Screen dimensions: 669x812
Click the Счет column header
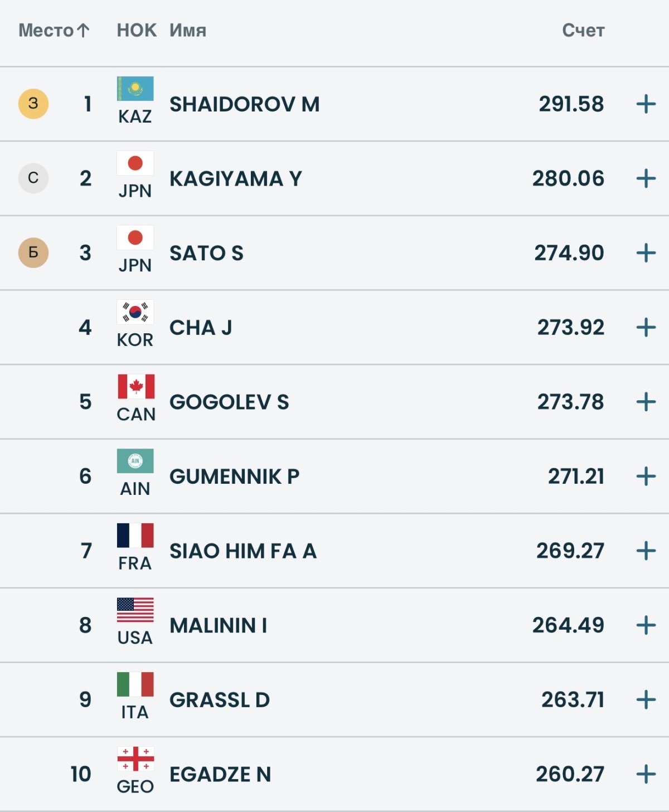(x=583, y=30)
